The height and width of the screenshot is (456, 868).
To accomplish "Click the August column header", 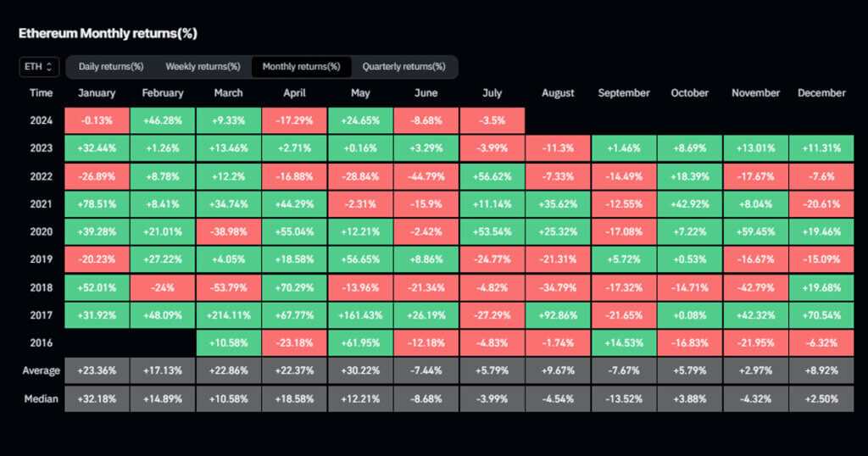I will point(557,93).
